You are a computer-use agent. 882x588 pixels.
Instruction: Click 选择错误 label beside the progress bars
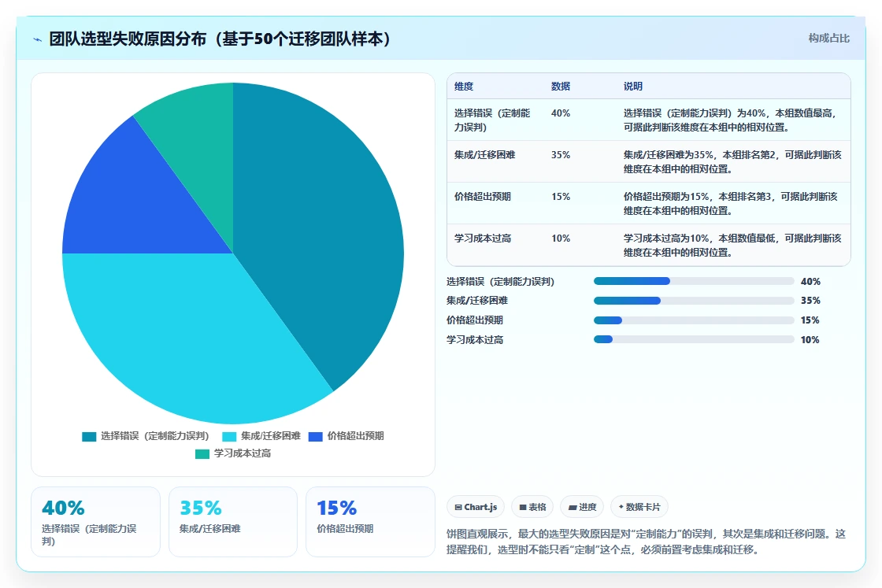click(x=501, y=282)
